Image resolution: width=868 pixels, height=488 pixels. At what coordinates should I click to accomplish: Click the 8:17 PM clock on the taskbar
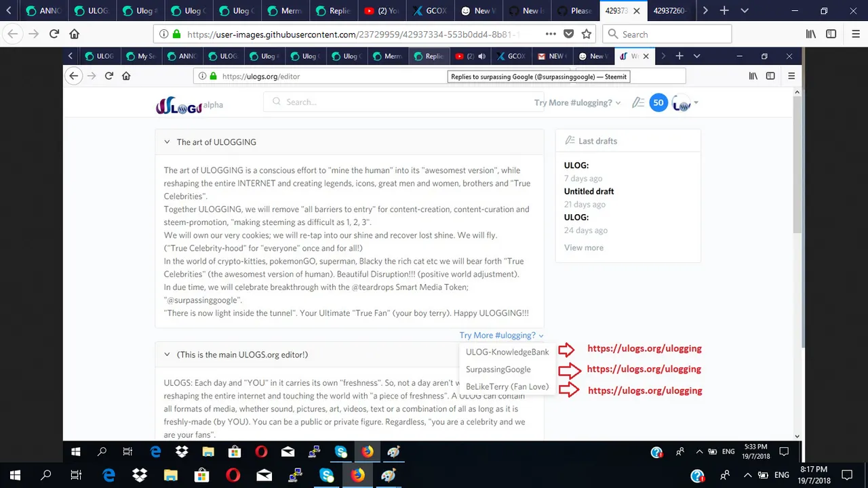(814, 475)
